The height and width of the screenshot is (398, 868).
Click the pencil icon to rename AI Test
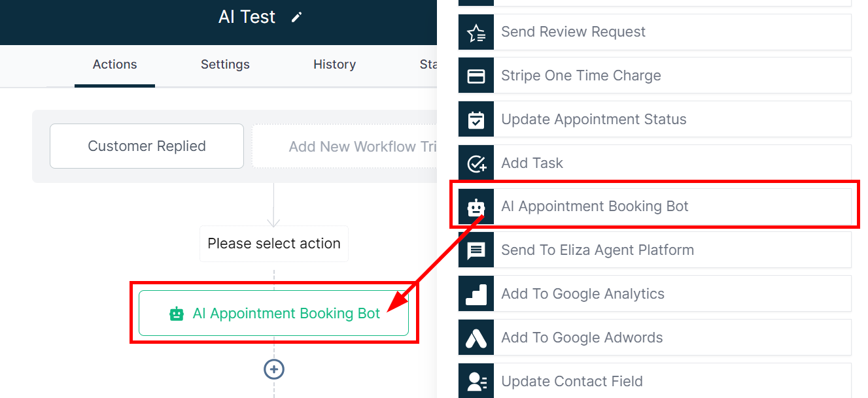click(x=297, y=18)
